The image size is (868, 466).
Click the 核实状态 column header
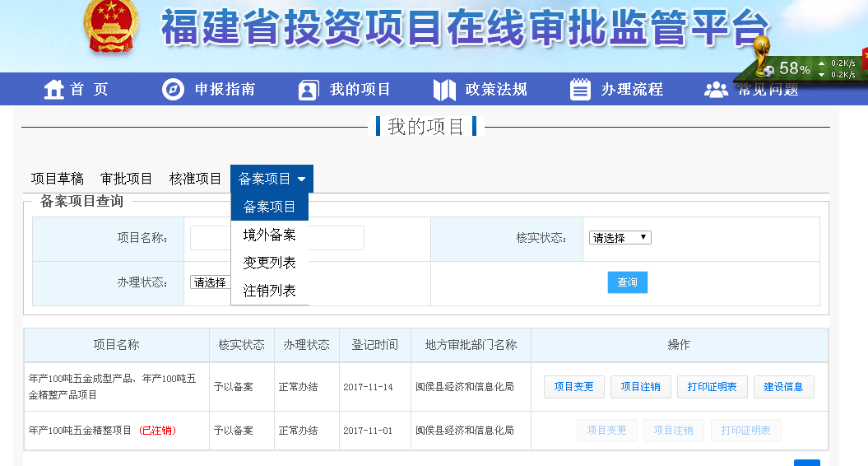coord(242,345)
